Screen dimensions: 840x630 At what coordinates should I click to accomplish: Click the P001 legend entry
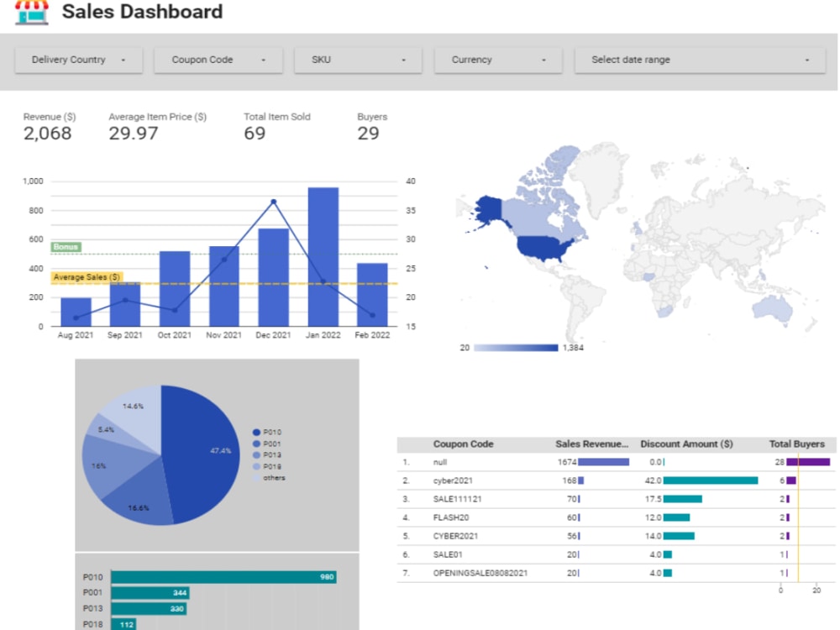point(267,444)
